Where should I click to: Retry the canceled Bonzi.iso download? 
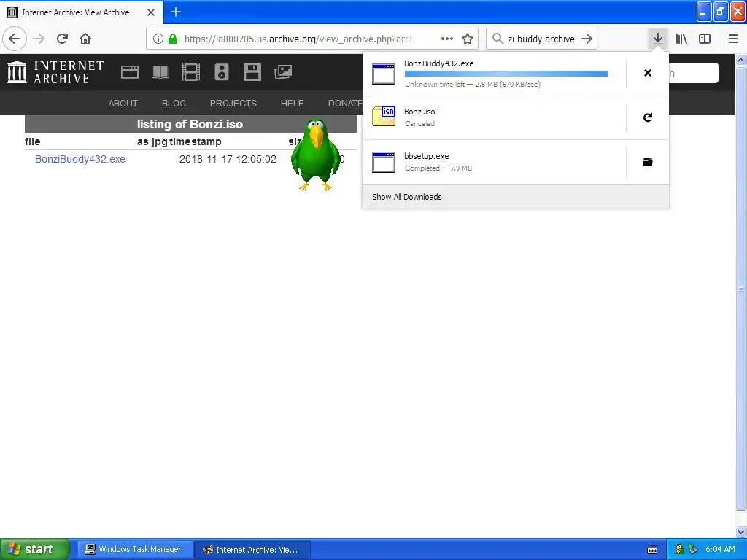pyautogui.click(x=648, y=117)
